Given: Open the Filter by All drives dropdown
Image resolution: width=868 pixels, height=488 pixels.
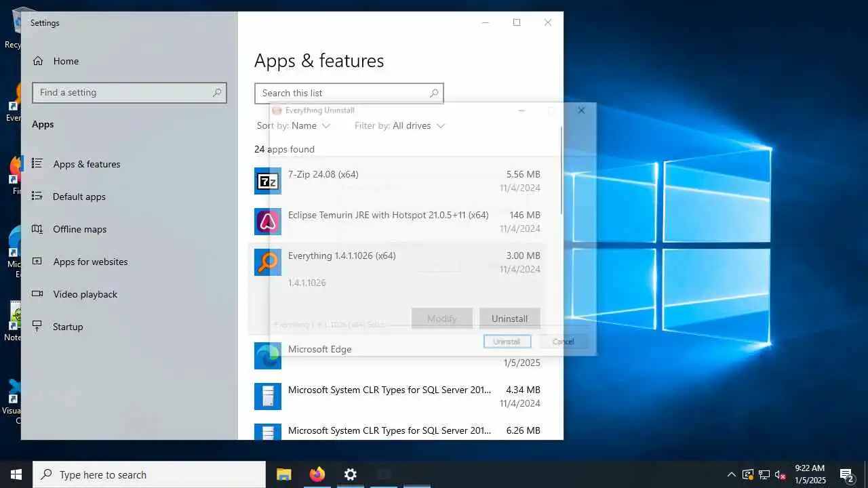Looking at the screenshot, I should (x=400, y=125).
